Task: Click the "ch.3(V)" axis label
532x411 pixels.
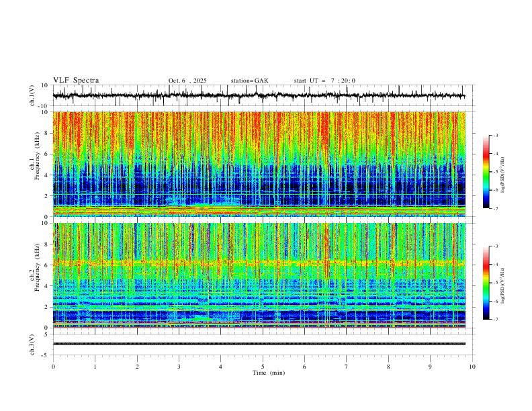Action: (32, 345)
